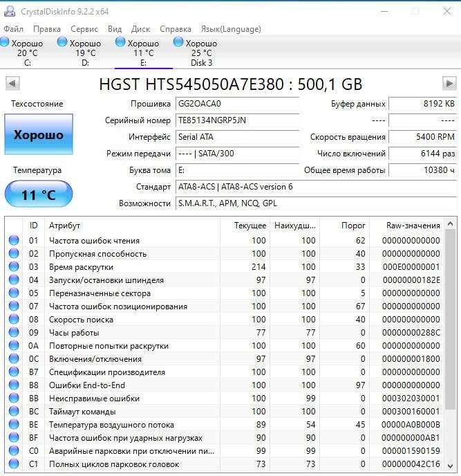Open the Вид menu
461x476 pixels.
click(115, 29)
